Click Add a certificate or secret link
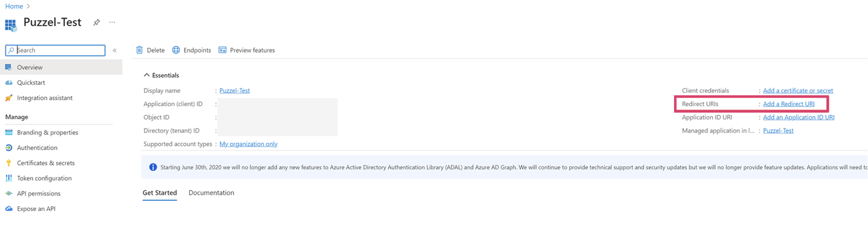This screenshot has width=868, height=231. click(x=798, y=90)
